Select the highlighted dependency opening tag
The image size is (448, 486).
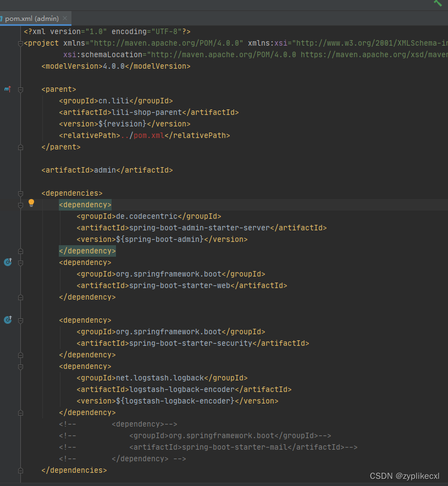tap(85, 205)
